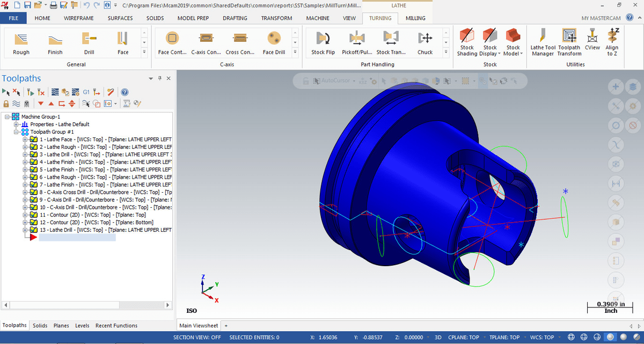Post selected operations with G1 icon
The image size is (644, 344).
pos(86,92)
